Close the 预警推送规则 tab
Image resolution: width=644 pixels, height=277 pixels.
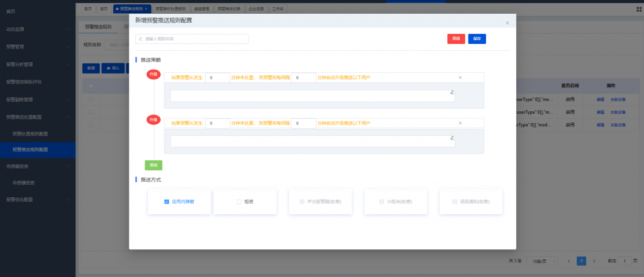click(147, 9)
